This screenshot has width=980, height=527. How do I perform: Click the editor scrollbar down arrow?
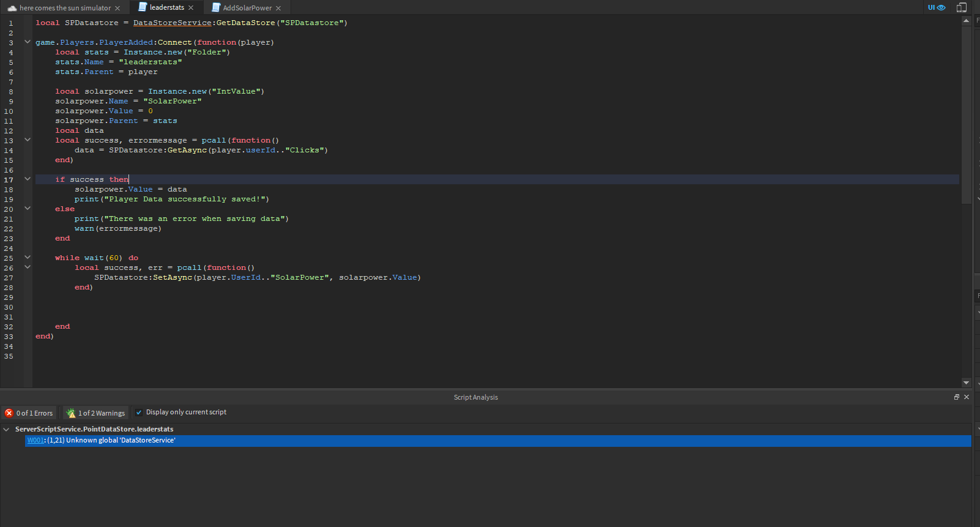coord(966,383)
